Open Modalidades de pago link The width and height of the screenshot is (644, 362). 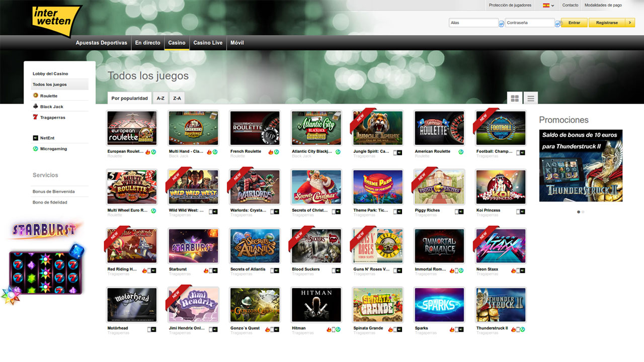[603, 5]
